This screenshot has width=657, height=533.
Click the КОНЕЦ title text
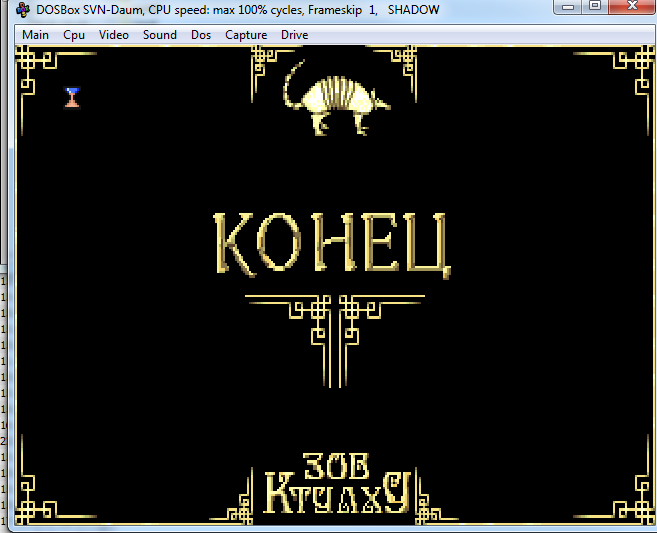tap(332, 245)
